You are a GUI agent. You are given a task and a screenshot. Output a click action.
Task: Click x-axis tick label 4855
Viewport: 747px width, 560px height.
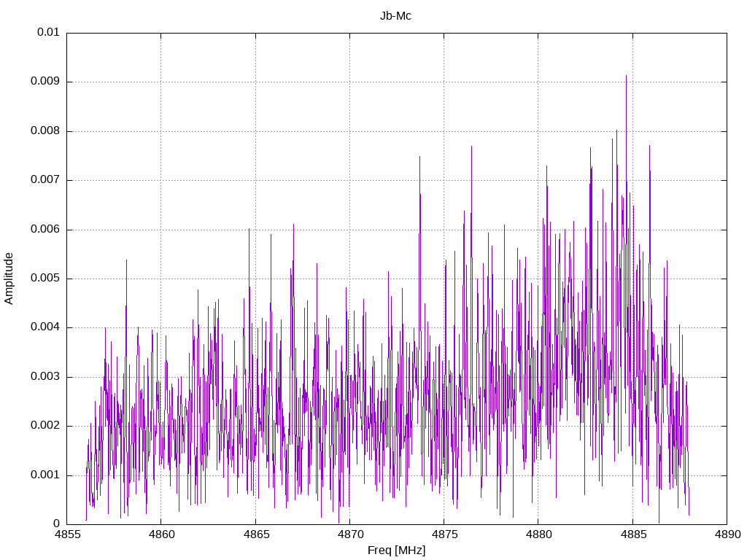[66, 534]
